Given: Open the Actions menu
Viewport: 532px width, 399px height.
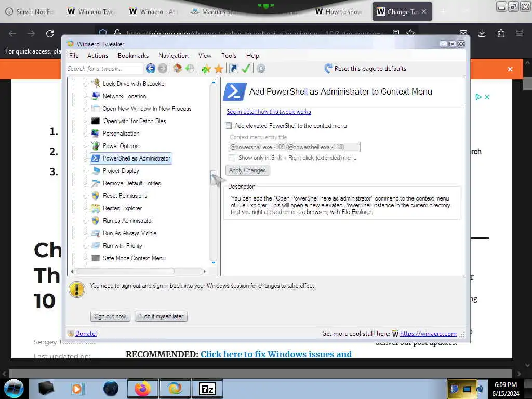Looking at the screenshot, I should coord(97,56).
